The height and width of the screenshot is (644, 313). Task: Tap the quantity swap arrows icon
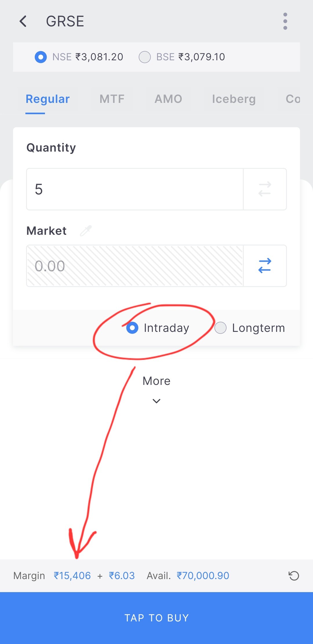265,189
